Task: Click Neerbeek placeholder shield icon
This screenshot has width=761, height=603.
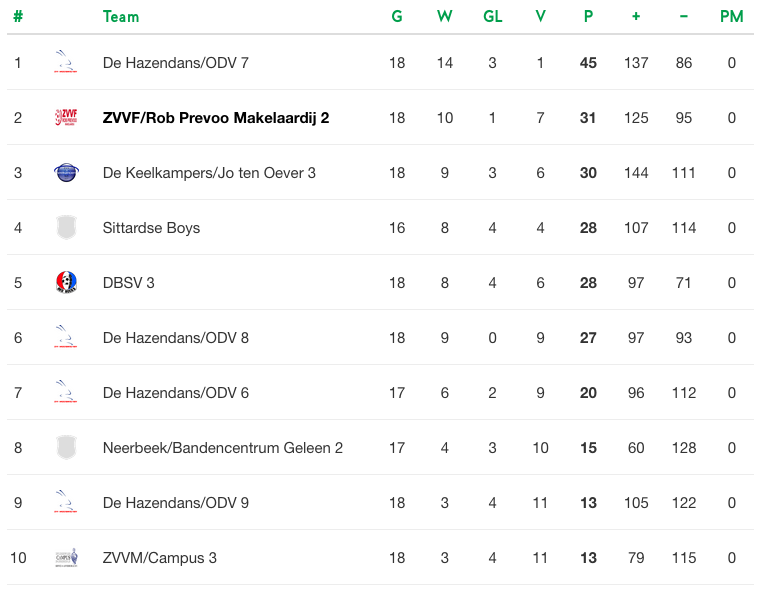Action: 66,448
